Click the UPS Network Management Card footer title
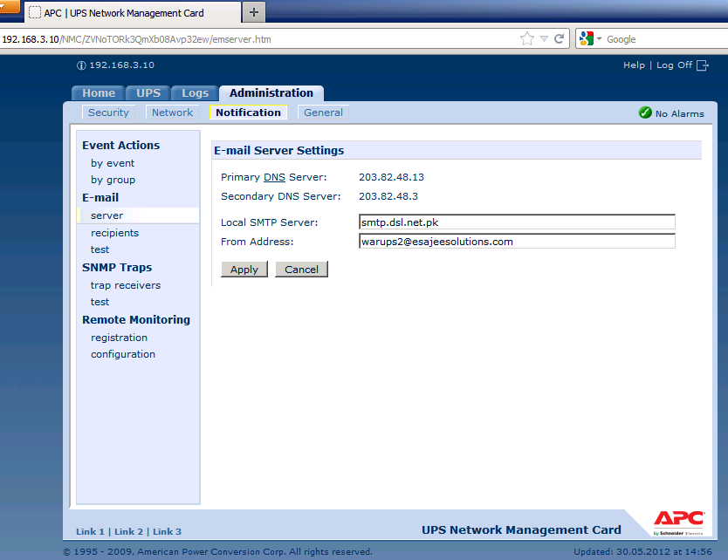 (521, 529)
